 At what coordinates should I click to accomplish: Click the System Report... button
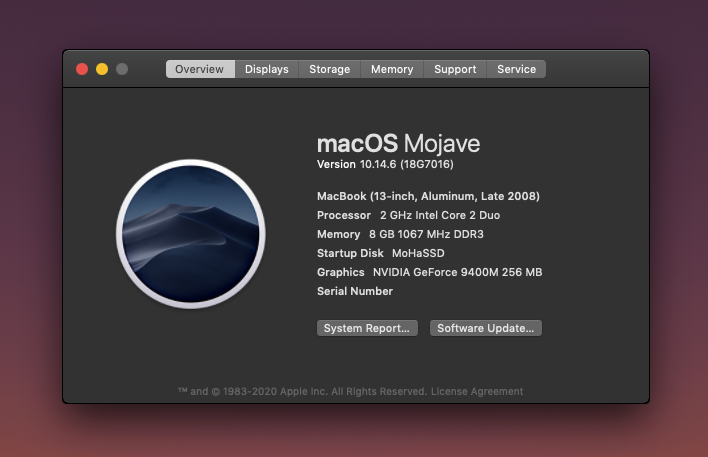(x=367, y=328)
